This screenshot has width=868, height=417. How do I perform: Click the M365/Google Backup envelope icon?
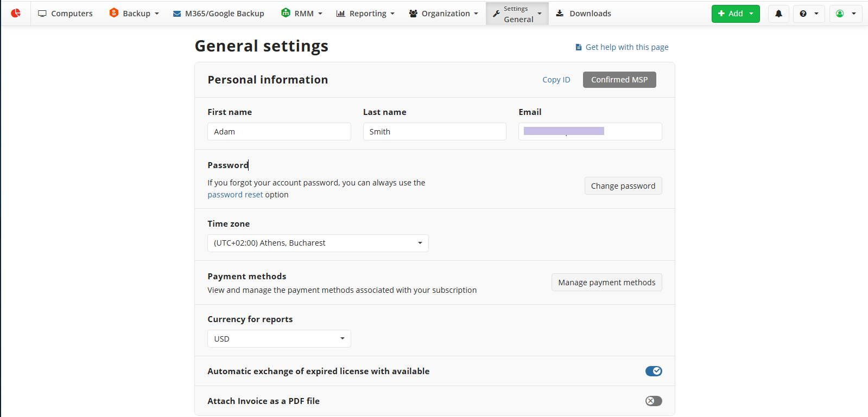(x=177, y=14)
